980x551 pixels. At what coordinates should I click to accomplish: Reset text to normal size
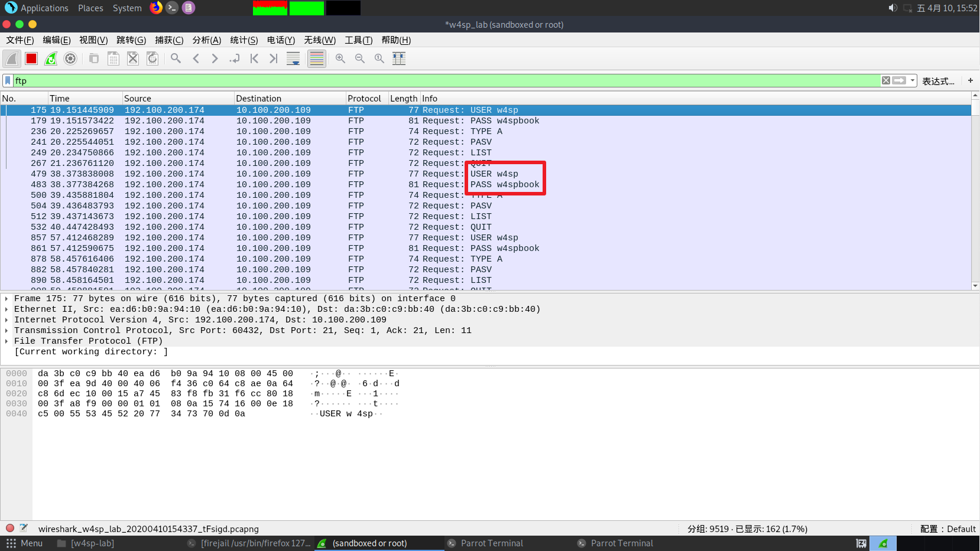379,58
